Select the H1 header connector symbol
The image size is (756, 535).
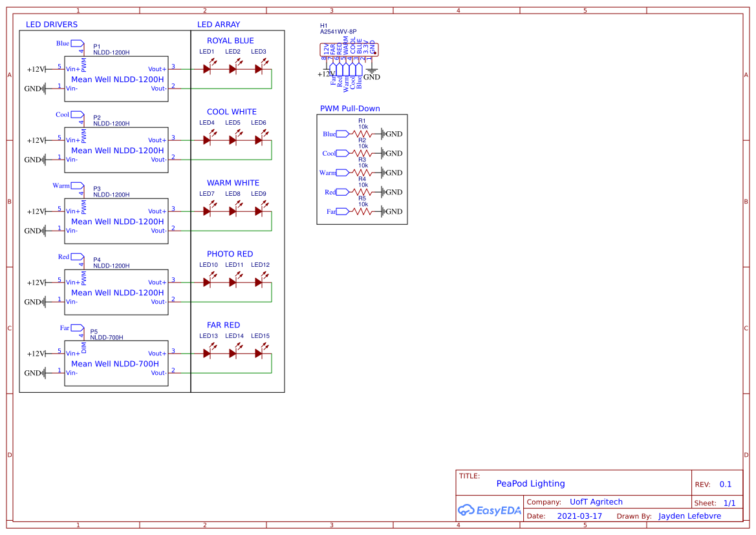(349, 50)
